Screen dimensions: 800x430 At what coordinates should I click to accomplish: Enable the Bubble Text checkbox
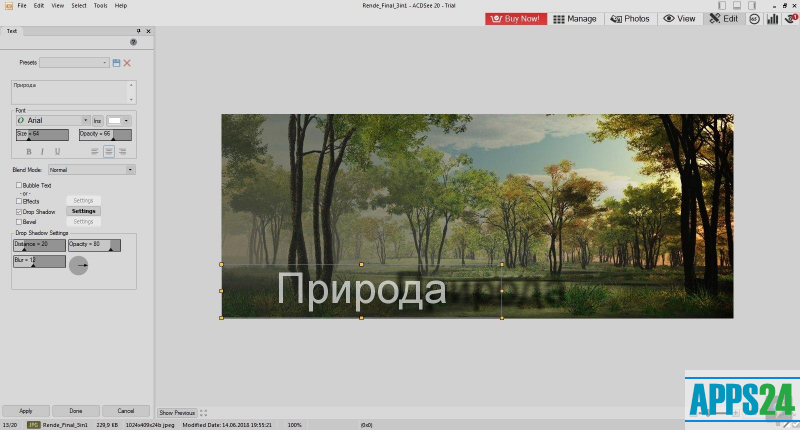(x=18, y=185)
